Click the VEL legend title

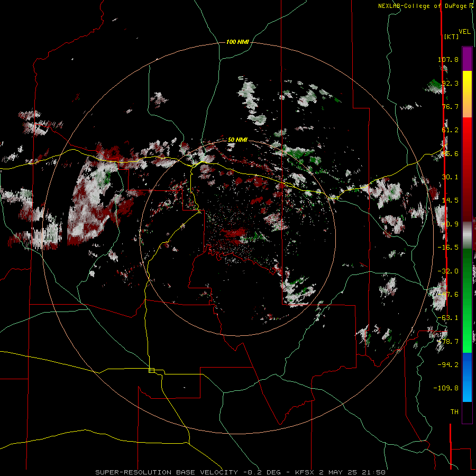[464, 32]
